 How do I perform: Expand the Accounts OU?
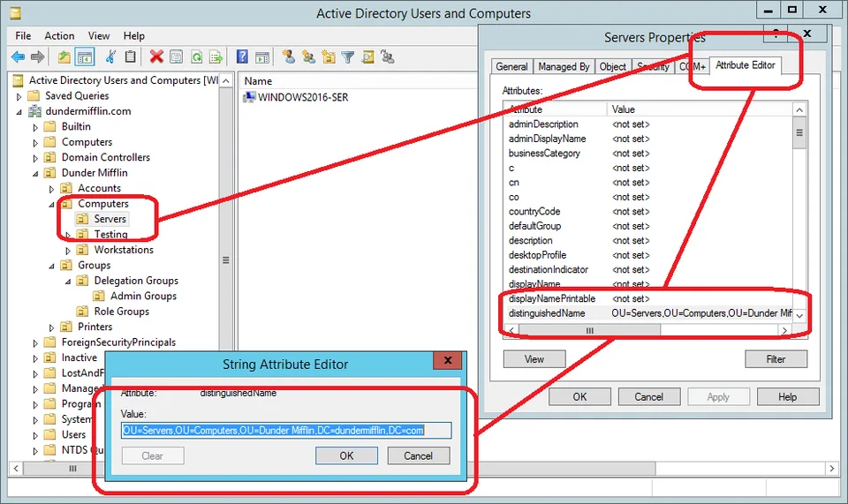click(x=51, y=189)
